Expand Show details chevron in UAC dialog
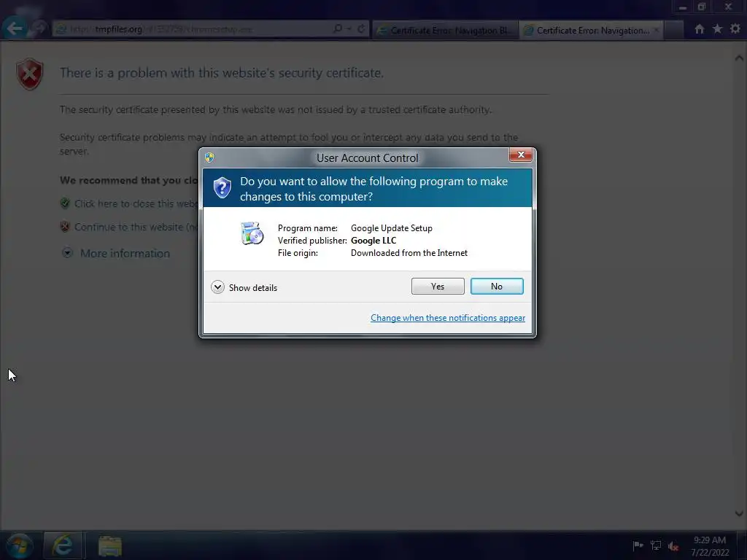 pos(217,287)
